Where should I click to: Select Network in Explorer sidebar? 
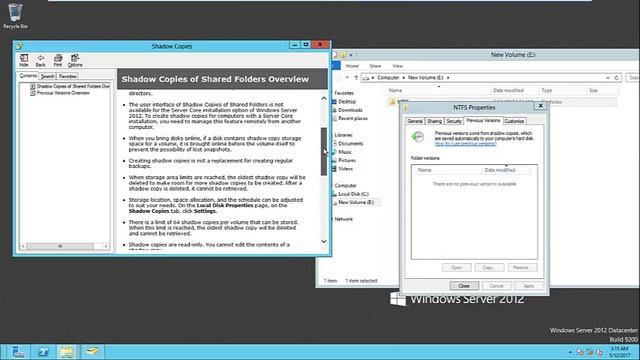[343, 219]
